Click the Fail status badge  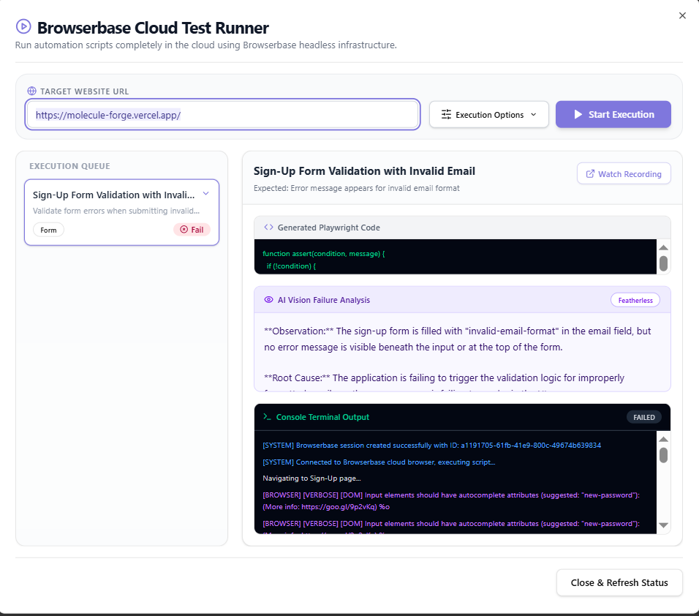click(192, 229)
